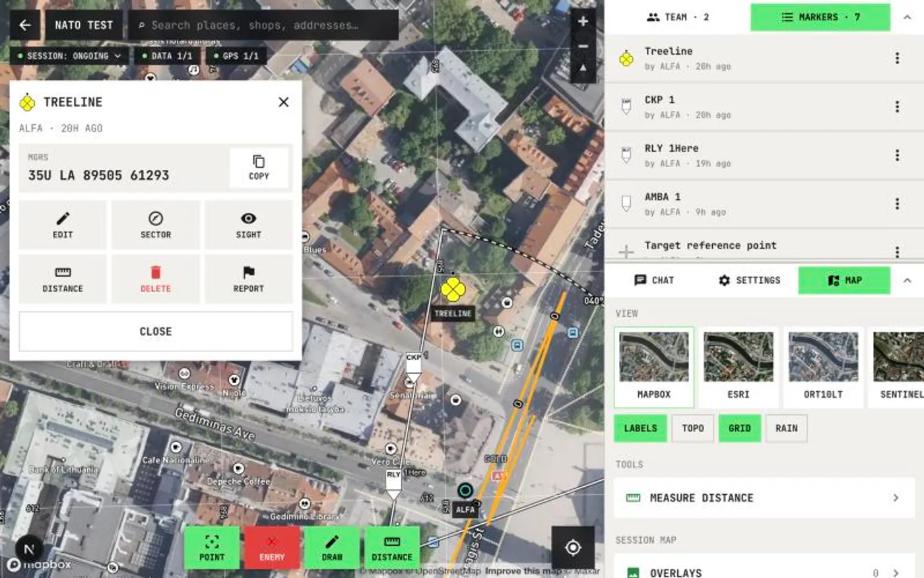924x578 pixels.
Task: Open options menu for CKP 1 row
Action: pyautogui.click(x=897, y=106)
